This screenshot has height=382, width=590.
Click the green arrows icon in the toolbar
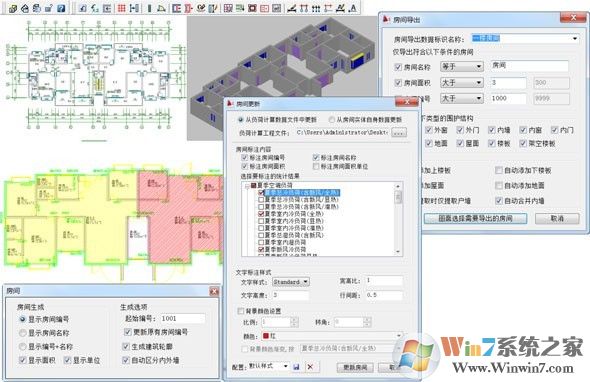coord(240,8)
